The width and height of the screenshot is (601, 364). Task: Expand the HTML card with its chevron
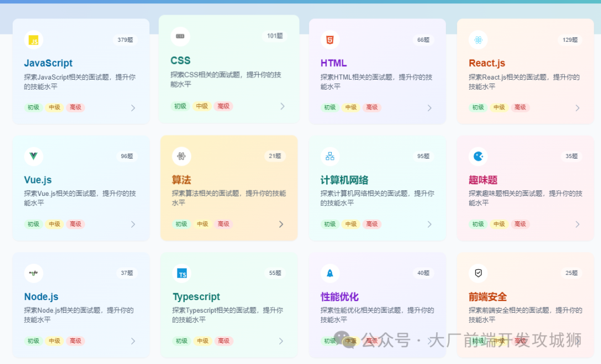pos(430,107)
